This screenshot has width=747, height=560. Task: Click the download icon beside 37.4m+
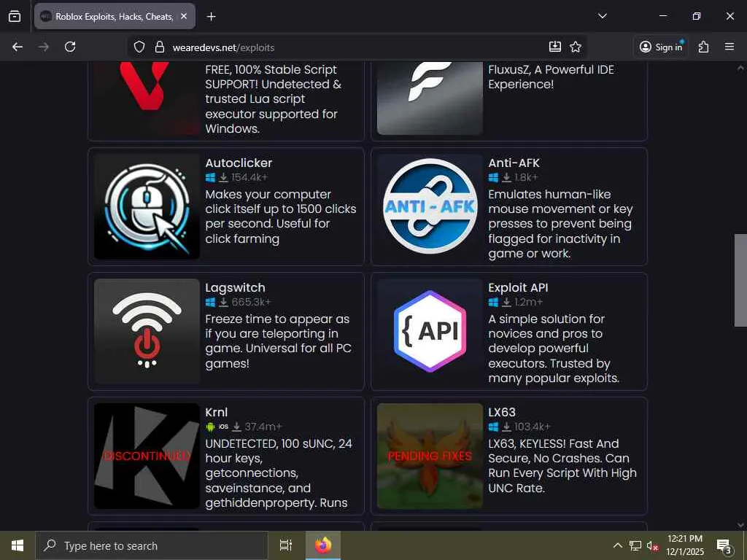tap(237, 427)
